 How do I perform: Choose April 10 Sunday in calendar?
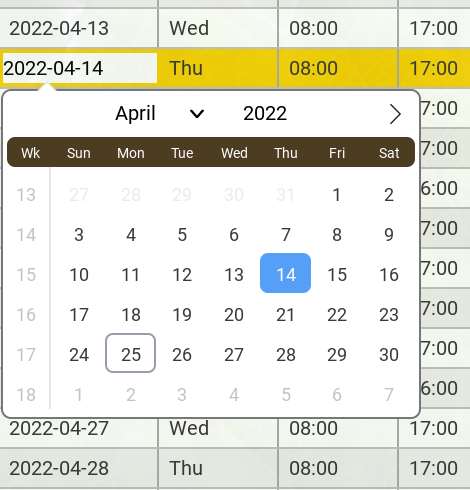point(79,275)
